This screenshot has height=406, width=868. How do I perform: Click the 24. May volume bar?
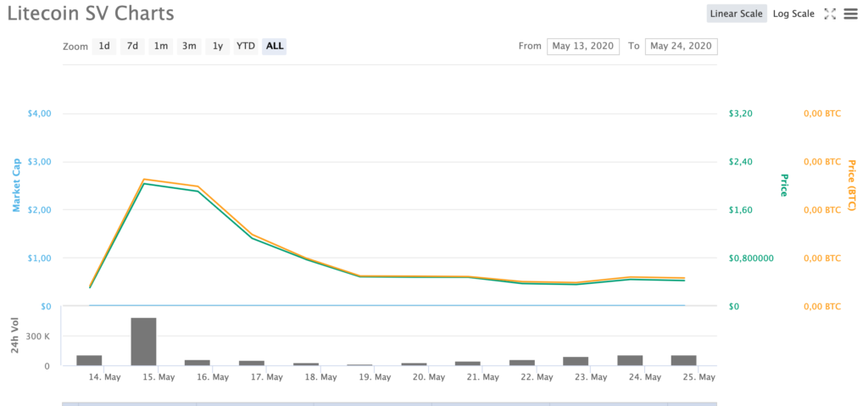pos(630,360)
